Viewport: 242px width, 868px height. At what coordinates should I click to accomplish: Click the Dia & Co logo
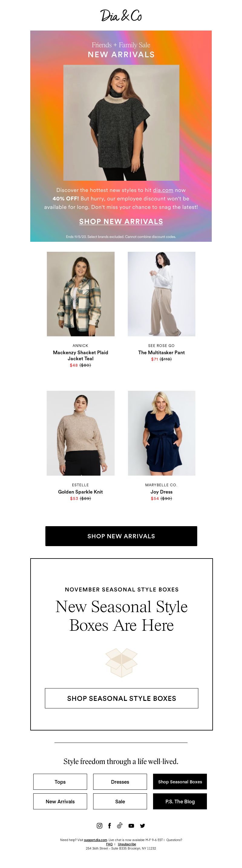(x=121, y=15)
